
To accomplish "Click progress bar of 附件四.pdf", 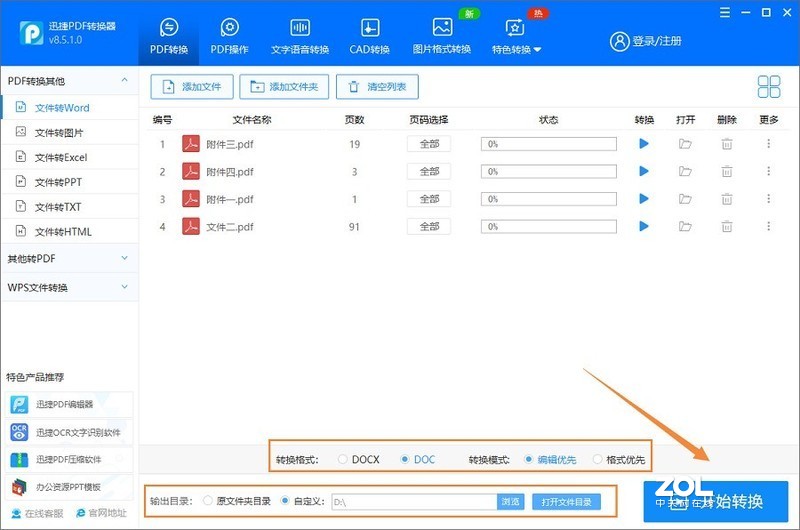I will (548, 171).
